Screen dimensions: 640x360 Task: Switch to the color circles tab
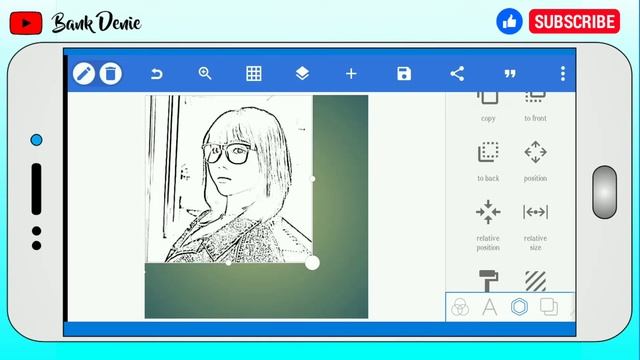click(460, 307)
